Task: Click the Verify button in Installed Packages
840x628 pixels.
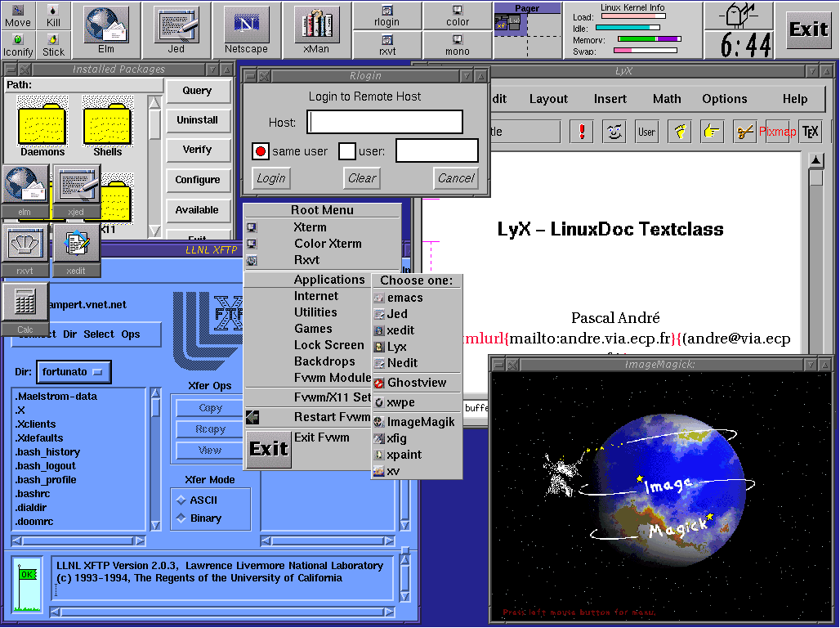Action: (x=197, y=150)
